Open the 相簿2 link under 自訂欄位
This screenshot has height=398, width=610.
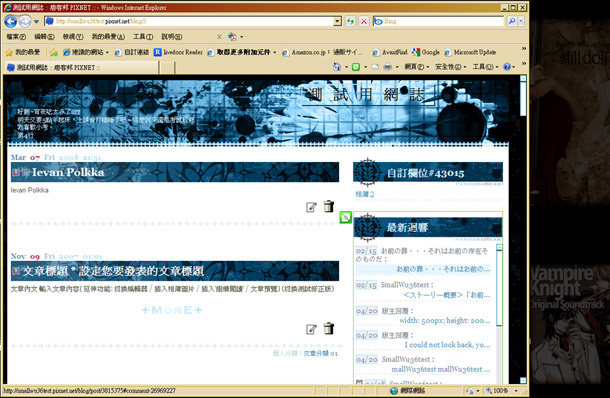coord(365,194)
